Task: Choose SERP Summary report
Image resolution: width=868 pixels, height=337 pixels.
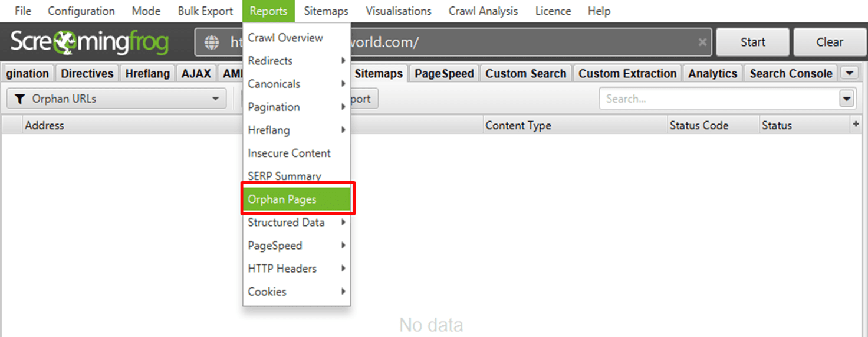Action: [x=297, y=176]
